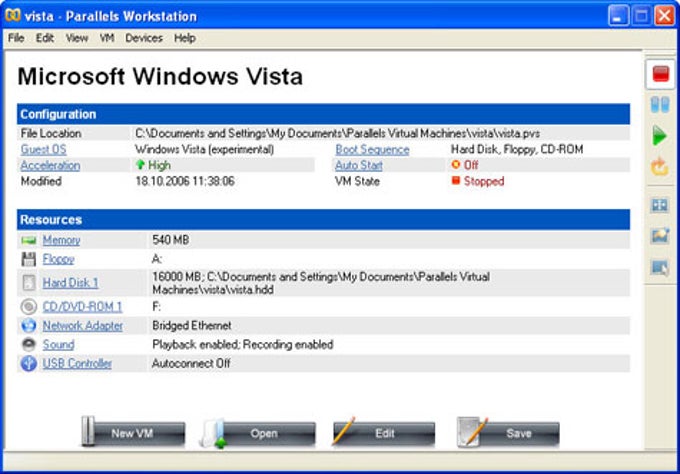The width and height of the screenshot is (680, 474).
Task: Open the USB Controller link
Action: coord(77,363)
